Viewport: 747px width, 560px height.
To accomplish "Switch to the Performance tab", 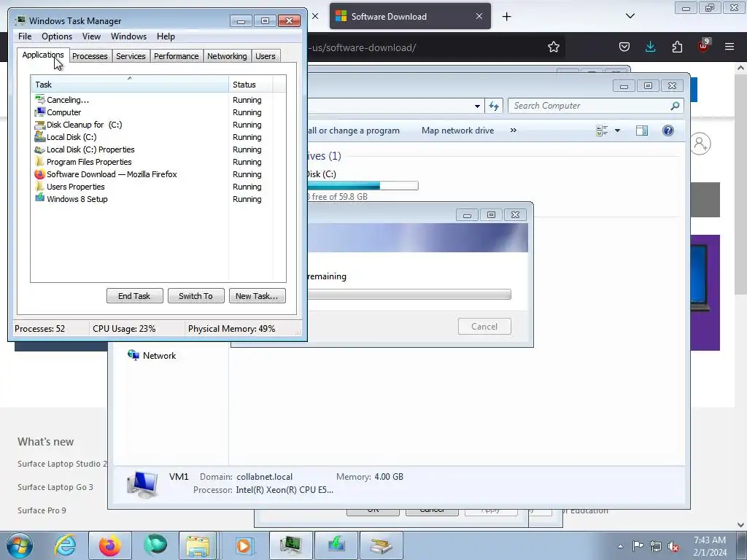I will 176,56.
